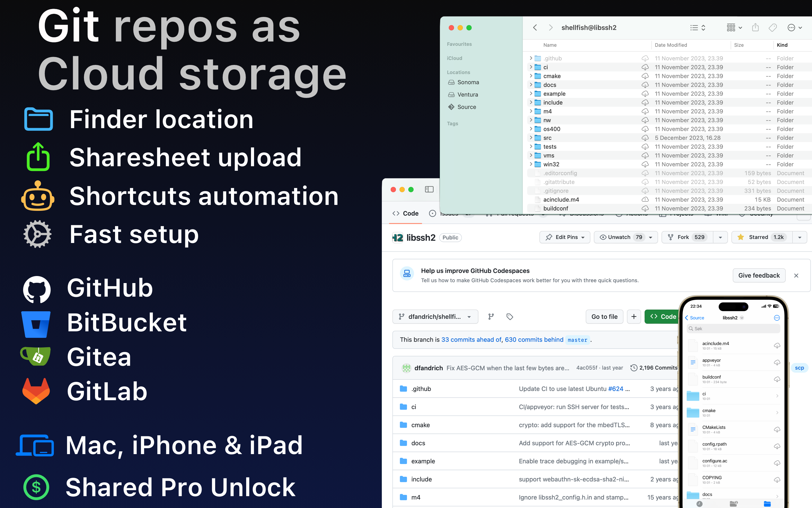Open the .github folder on GitHub
812x508 pixels.
pyautogui.click(x=421, y=389)
